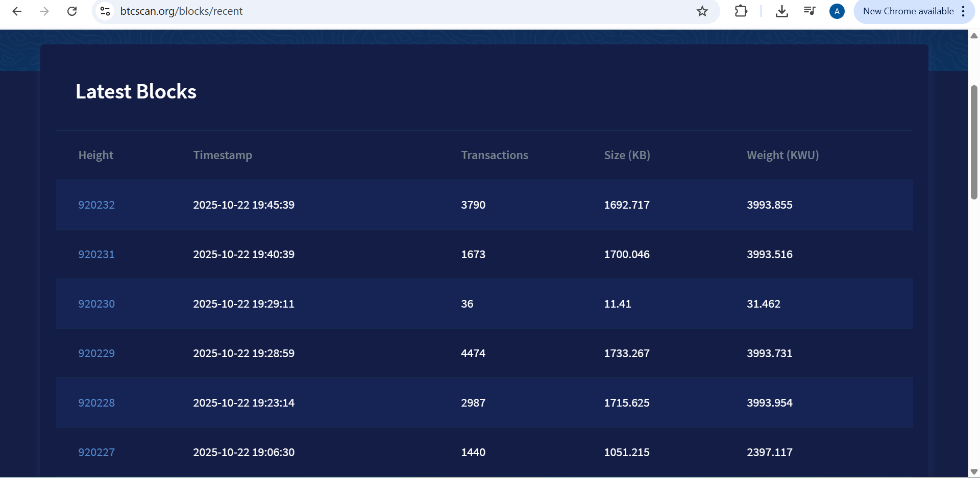Click the Timestamp column header
The height and width of the screenshot is (478, 980).
click(x=223, y=156)
